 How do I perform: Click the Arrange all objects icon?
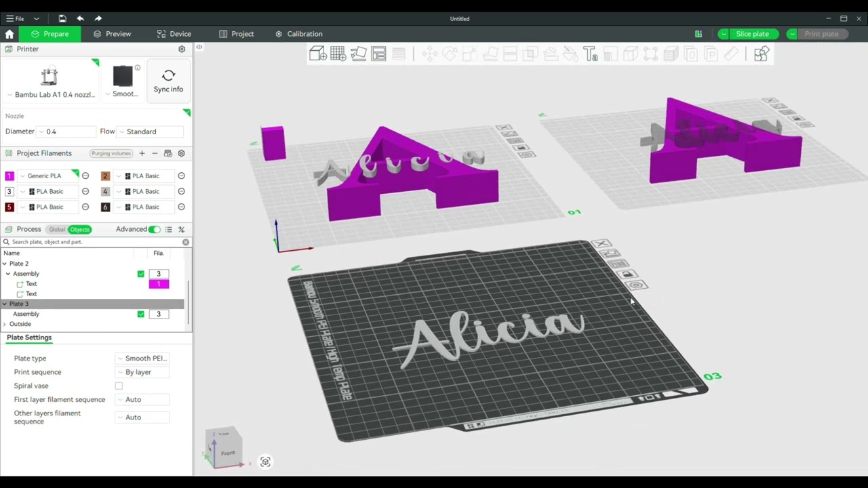coord(378,54)
